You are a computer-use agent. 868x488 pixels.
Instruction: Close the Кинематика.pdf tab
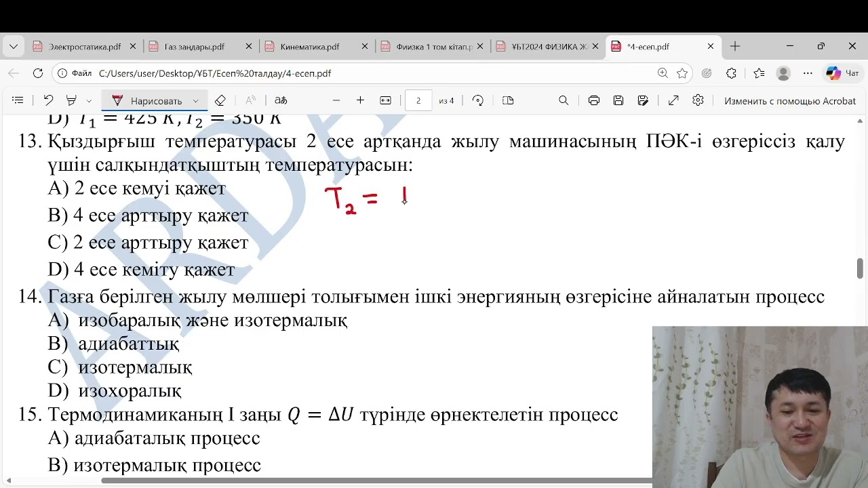pyautogui.click(x=365, y=47)
